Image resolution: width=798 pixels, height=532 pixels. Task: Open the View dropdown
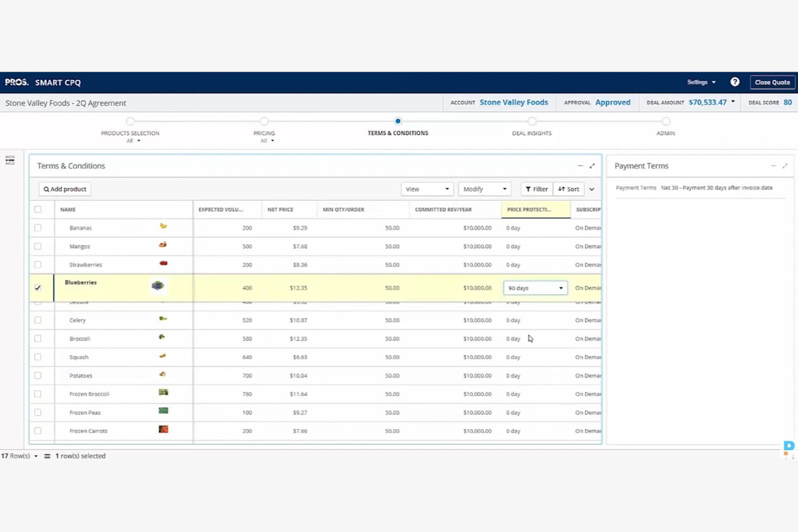click(426, 189)
